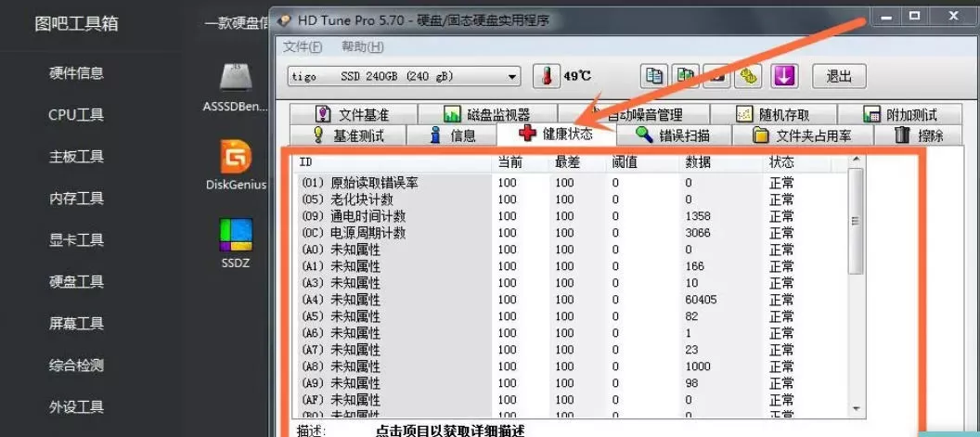Click the 退出 exit button
980x437 pixels.
click(839, 76)
